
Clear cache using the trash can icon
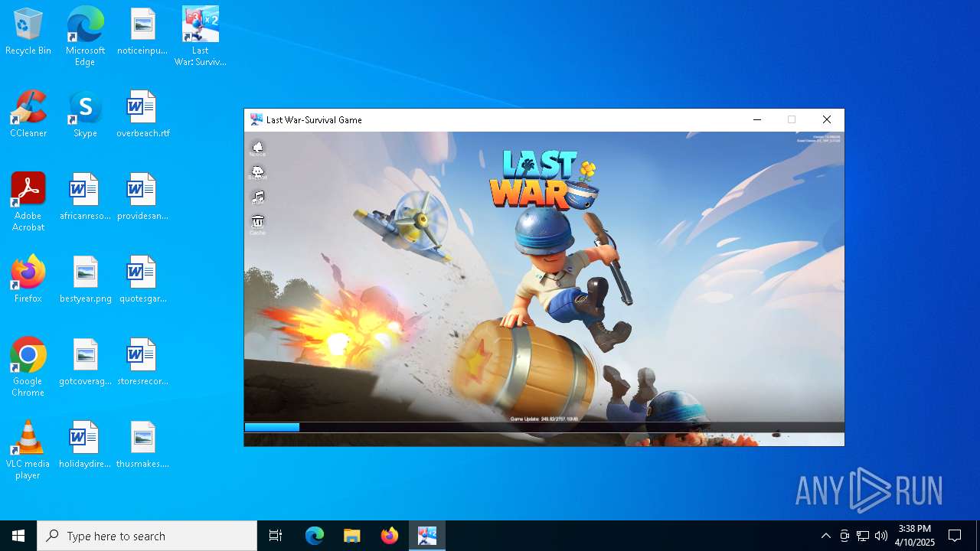pos(258,223)
